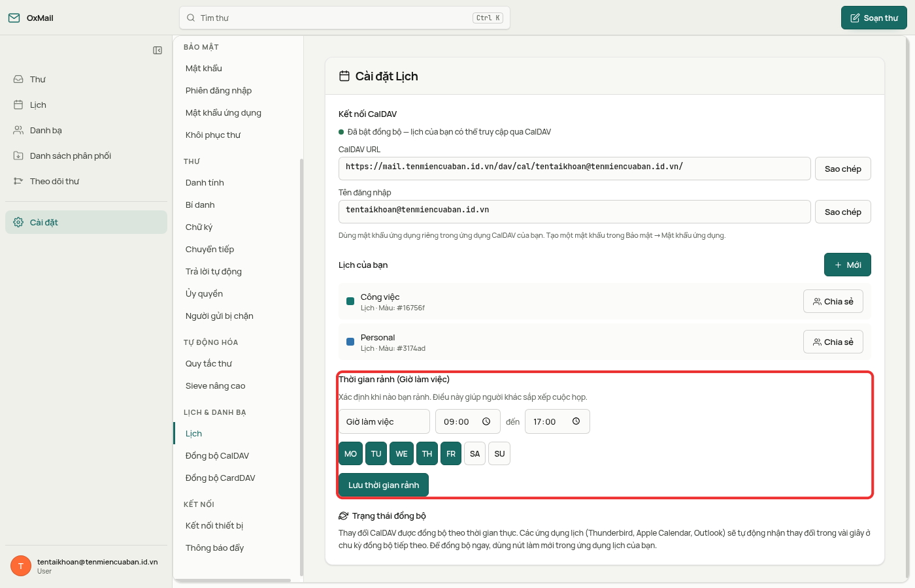Click the Soạn thư compose button
915x588 pixels.
tap(874, 18)
